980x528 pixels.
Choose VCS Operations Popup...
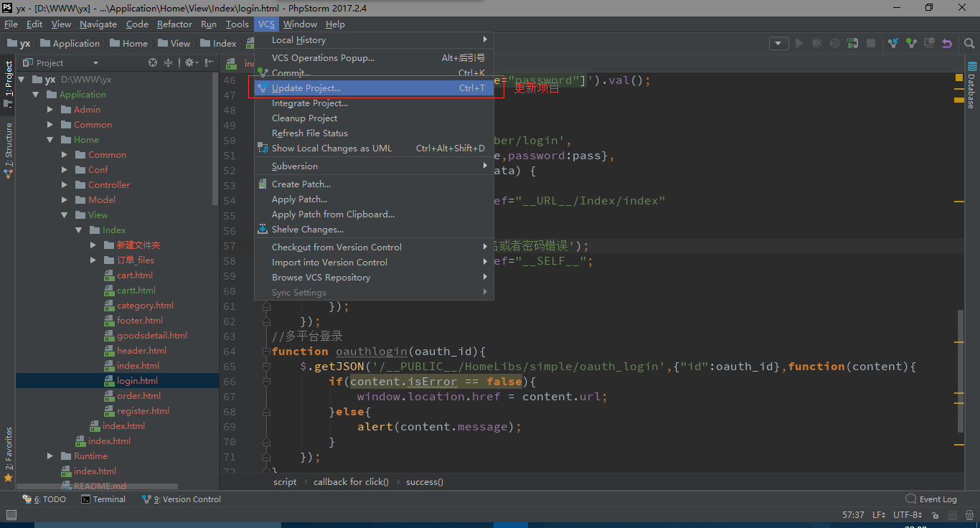point(372,58)
